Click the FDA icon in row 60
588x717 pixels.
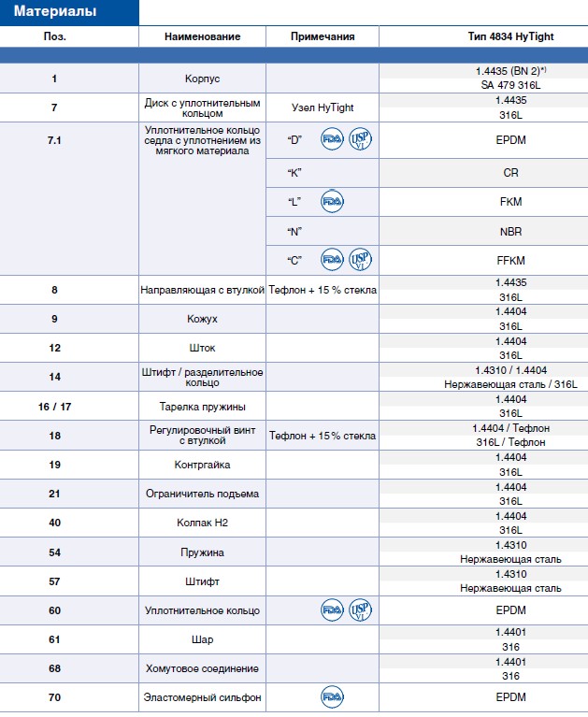[332, 610]
